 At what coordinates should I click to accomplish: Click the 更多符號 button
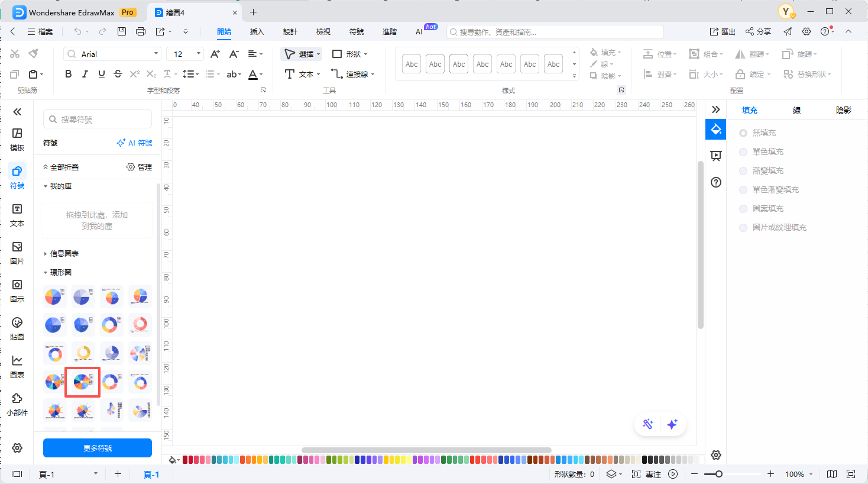[98, 448]
